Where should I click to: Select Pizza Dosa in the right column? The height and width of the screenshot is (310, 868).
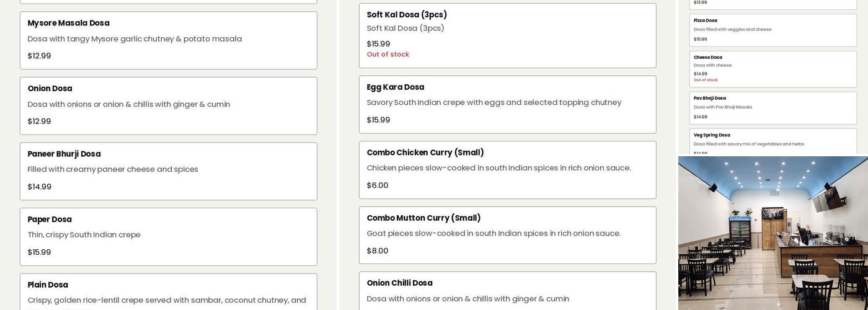click(x=773, y=30)
